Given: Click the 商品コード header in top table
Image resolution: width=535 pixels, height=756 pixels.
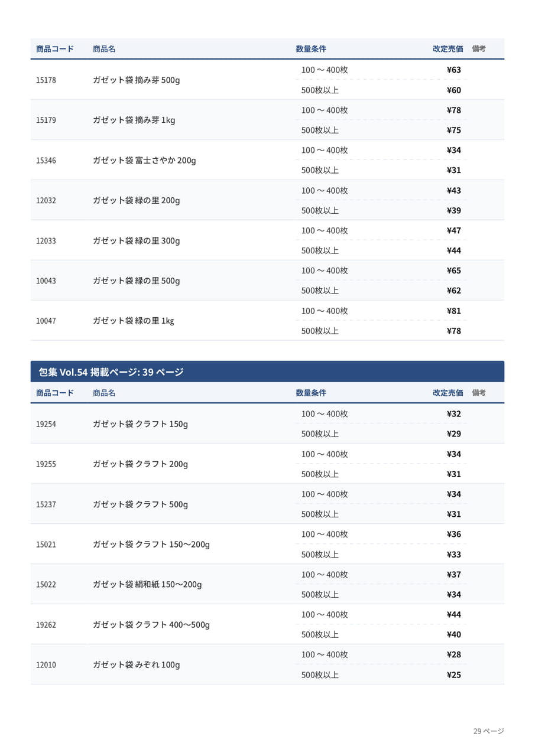Looking at the screenshot, I should [x=55, y=49].
